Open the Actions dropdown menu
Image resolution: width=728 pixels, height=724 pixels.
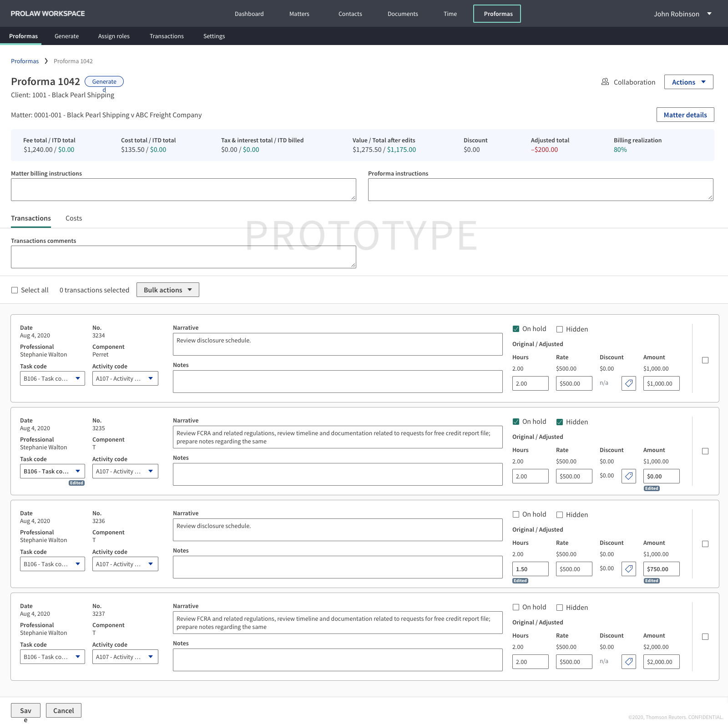pos(688,82)
